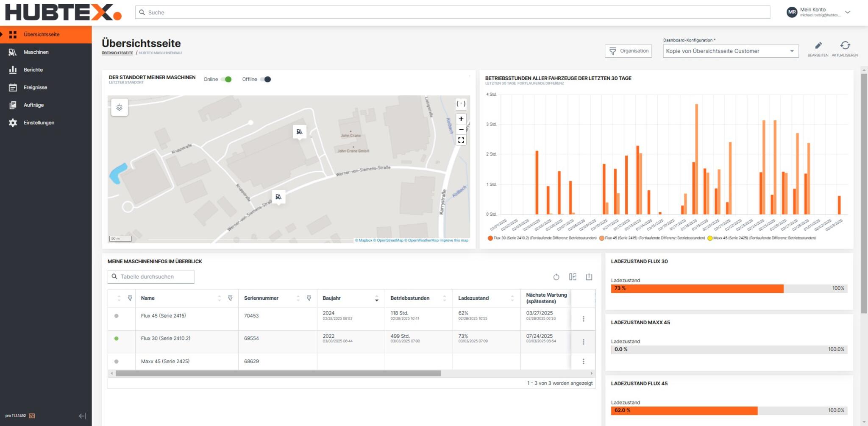
Task: Toggle Flux 30 series in chart legend
Action: (542, 238)
